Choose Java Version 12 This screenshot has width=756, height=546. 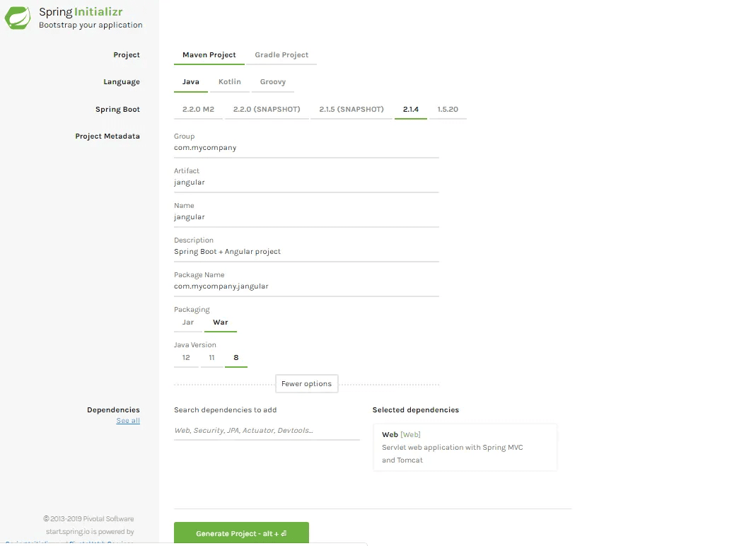[x=186, y=358]
